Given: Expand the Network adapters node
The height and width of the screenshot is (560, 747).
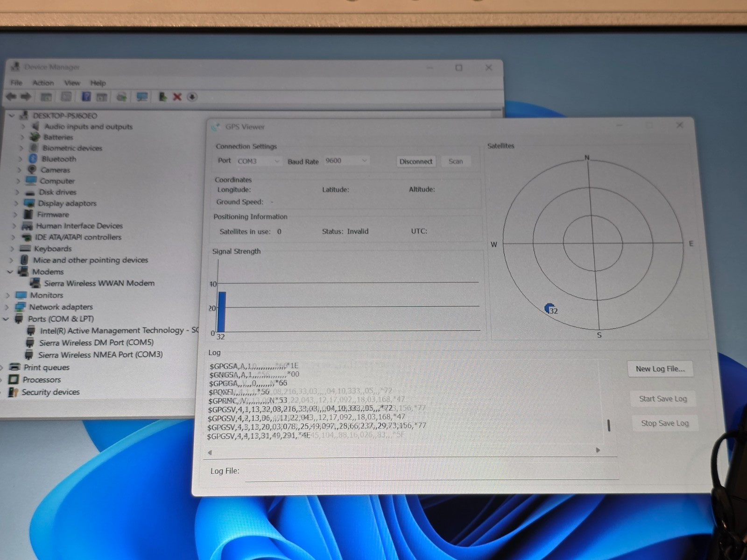Looking at the screenshot, I should point(6,307).
